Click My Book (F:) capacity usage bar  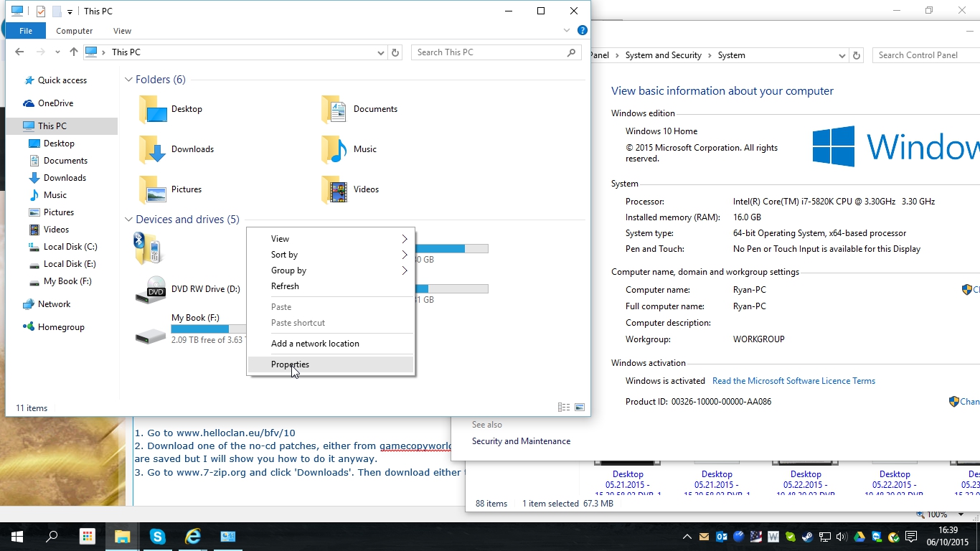coord(209,329)
